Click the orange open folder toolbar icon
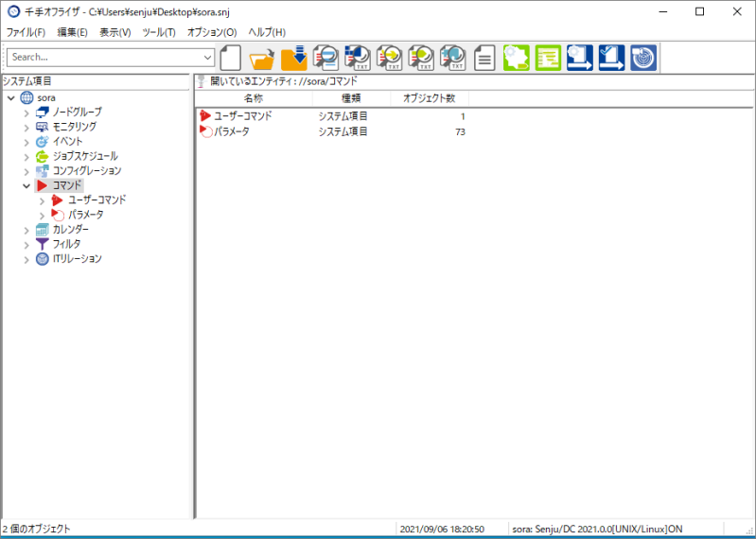Viewport: 756px width, 539px height. pos(262,58)
